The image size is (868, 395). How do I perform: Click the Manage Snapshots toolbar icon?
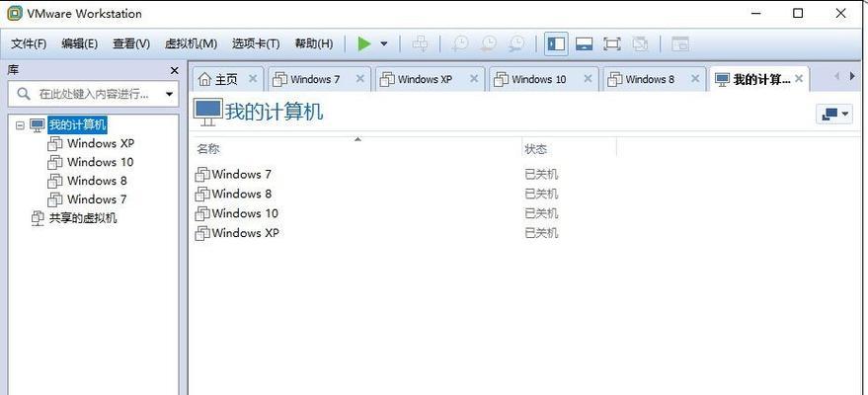516,43
